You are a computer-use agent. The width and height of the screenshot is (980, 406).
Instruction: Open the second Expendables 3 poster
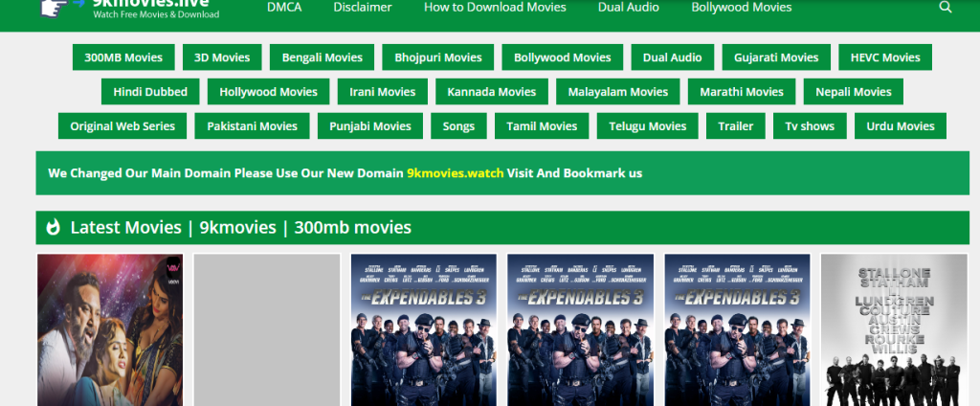581,329
